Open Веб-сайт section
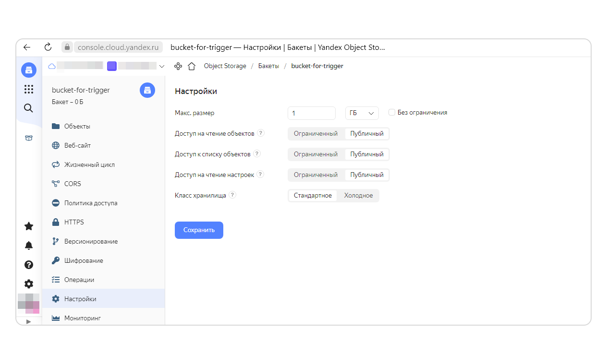 (x=103, y=145)
